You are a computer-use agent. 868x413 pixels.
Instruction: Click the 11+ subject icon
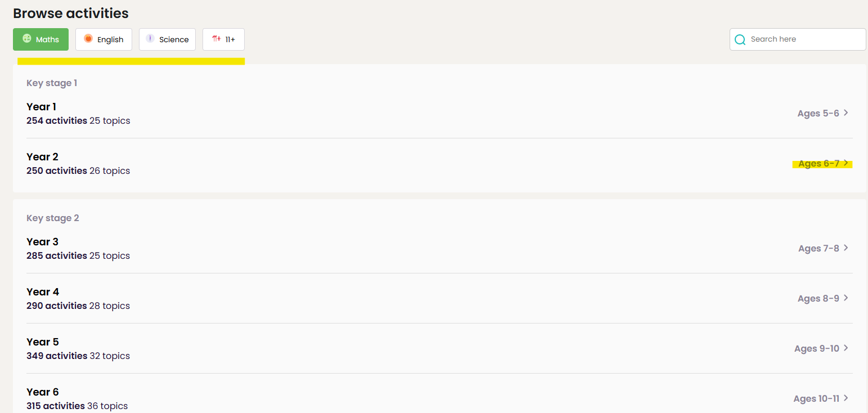coord(217,39)
